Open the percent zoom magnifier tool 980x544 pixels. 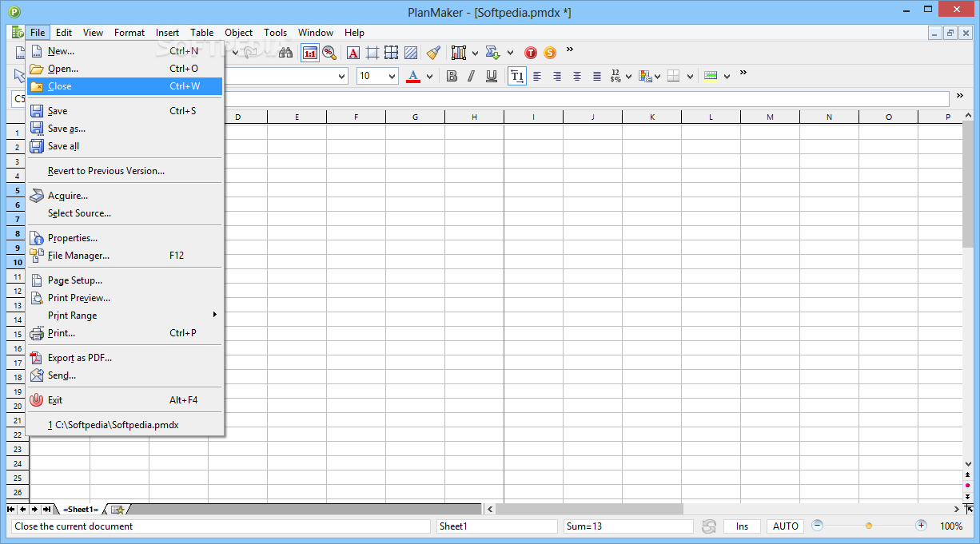[329, 53]
